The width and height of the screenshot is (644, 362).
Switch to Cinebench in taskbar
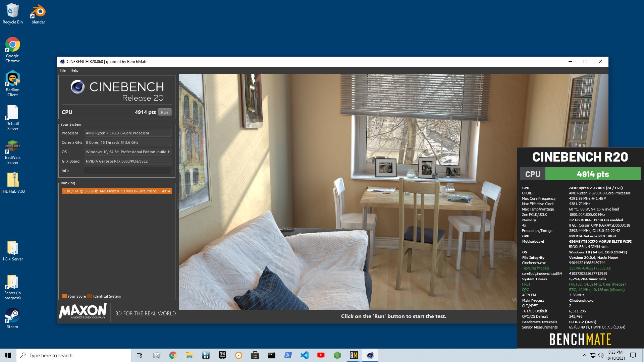point(370,355)
